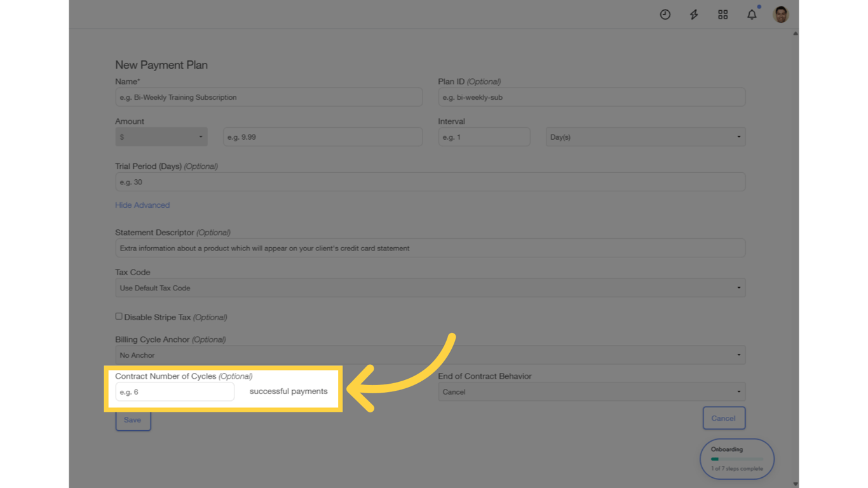Click the lightning bolt quick actions icon

pyautogui.click(x=693, y=14)
